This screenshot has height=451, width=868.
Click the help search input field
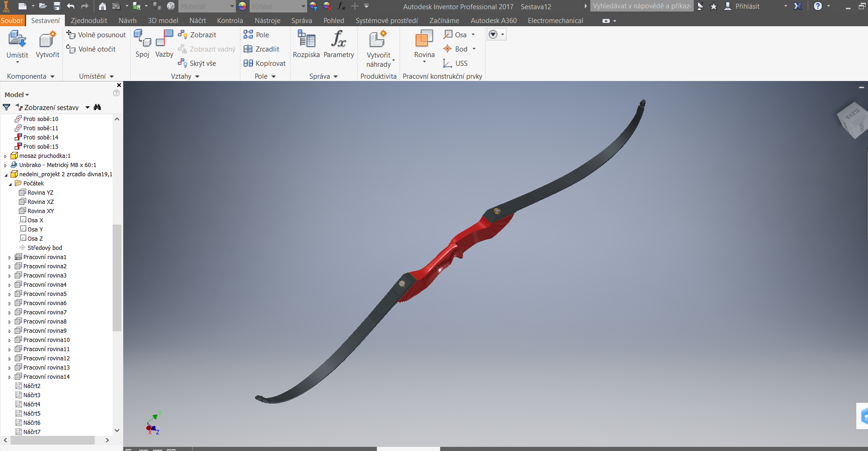click(x=641, y=6)
